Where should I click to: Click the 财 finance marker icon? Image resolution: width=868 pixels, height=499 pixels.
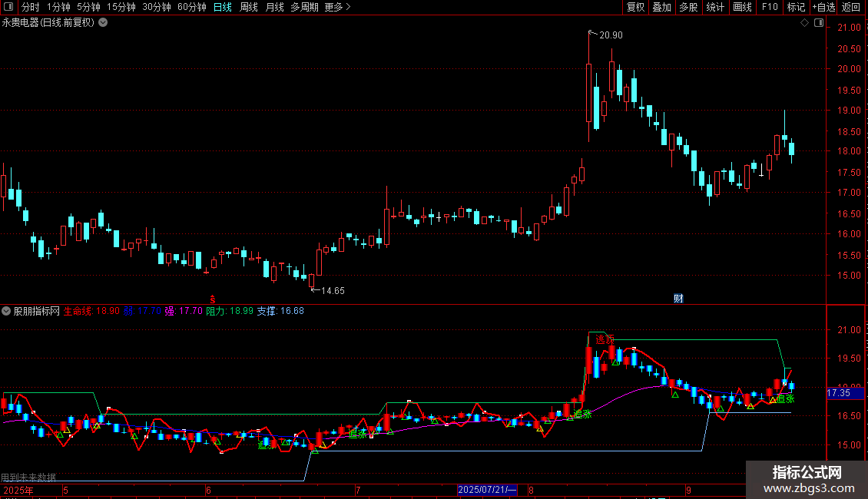coord(678,299)
